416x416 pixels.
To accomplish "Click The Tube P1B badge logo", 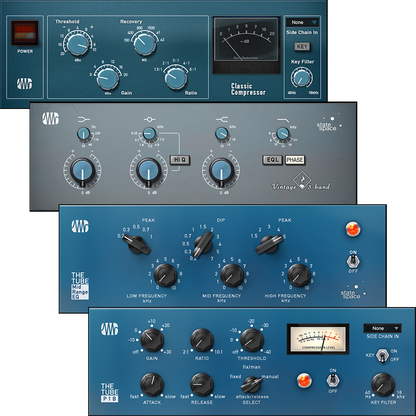I will coord(110,392).
